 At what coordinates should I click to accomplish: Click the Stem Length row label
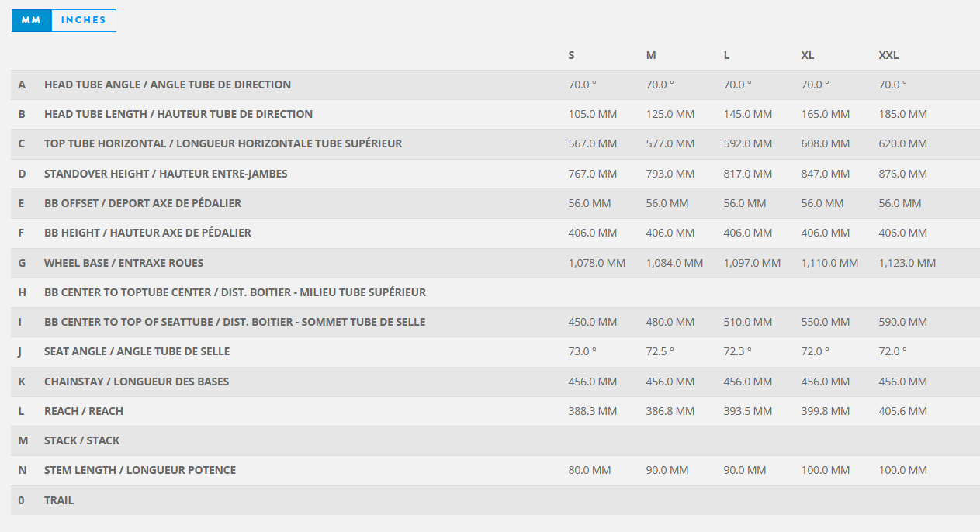[x=140, y=470]
